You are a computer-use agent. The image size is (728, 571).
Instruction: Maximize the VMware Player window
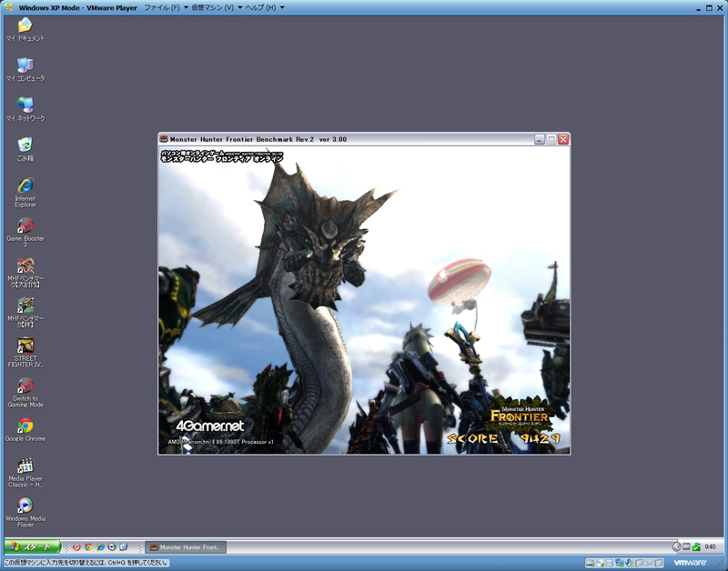[x=709, y=8]
